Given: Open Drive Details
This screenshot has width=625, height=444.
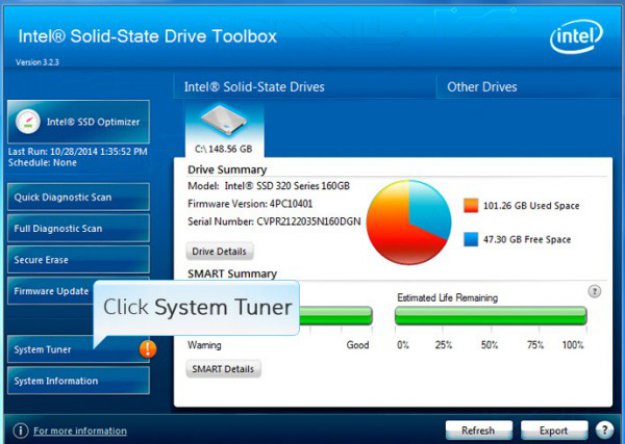Looking at the screenshot, I should pyautogui.click(x=220, y=251).
